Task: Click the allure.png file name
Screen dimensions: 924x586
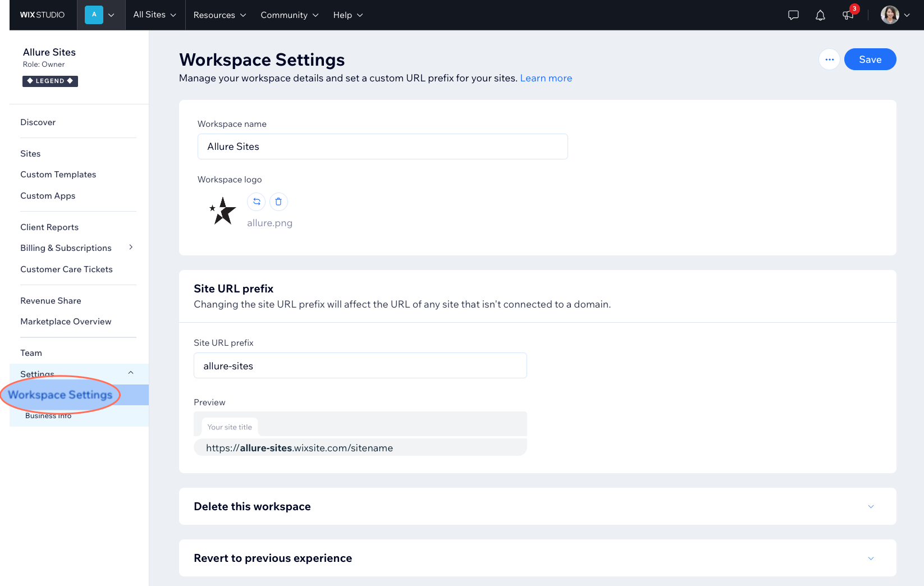Action: click(x=269, y=223)
